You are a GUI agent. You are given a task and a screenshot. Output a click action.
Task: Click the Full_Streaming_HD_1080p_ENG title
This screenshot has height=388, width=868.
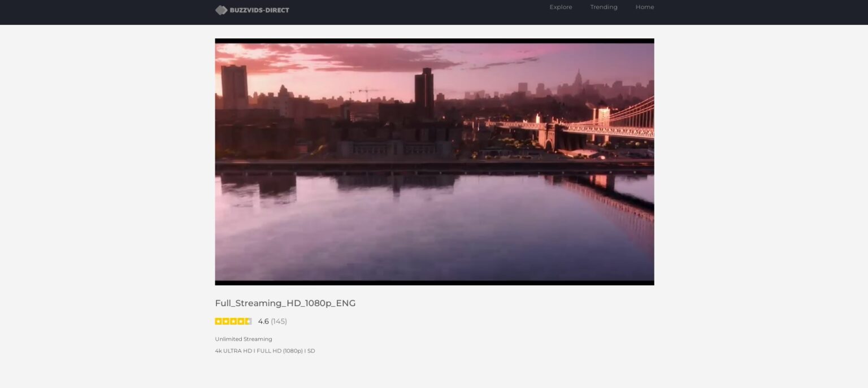pos(285,303)
